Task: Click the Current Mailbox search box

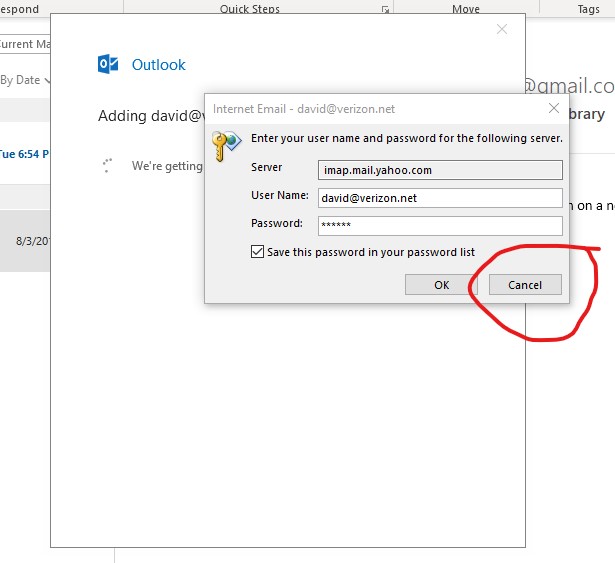Action: pos(25,44)
